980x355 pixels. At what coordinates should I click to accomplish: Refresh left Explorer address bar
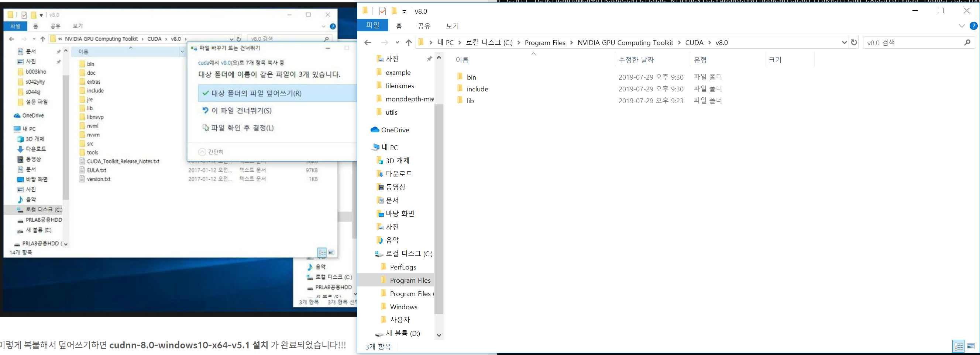pos(238,39)
